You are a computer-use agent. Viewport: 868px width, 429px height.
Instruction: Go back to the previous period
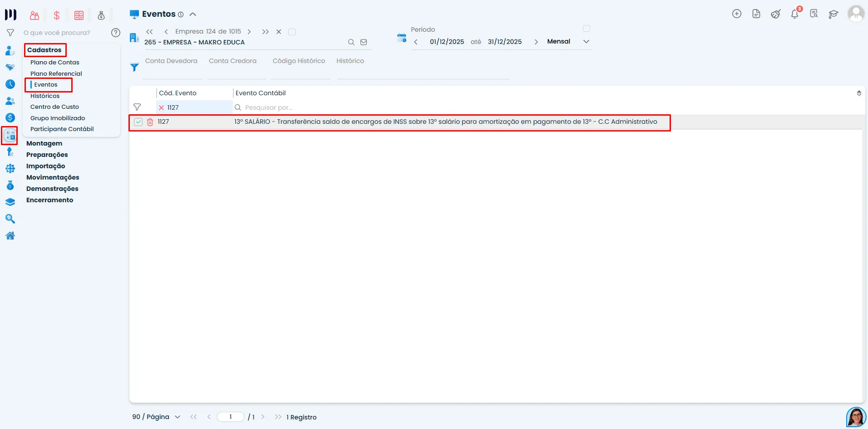click(416, 42)
